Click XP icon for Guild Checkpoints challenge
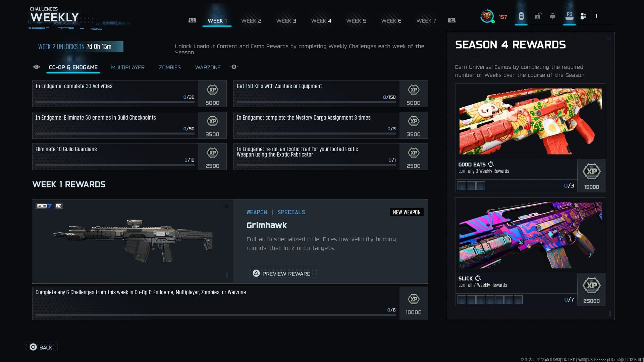The height and width of the screenshot is (362, 644). [212, 121]
